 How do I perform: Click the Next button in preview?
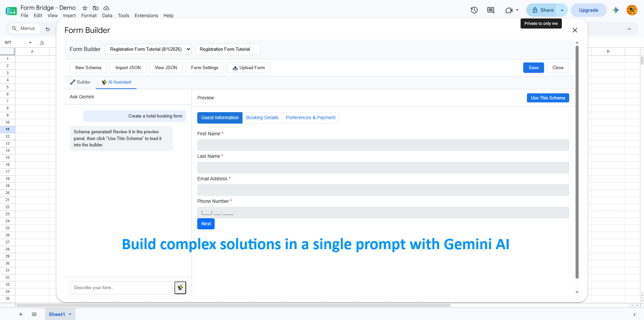[x=206, y=224]
